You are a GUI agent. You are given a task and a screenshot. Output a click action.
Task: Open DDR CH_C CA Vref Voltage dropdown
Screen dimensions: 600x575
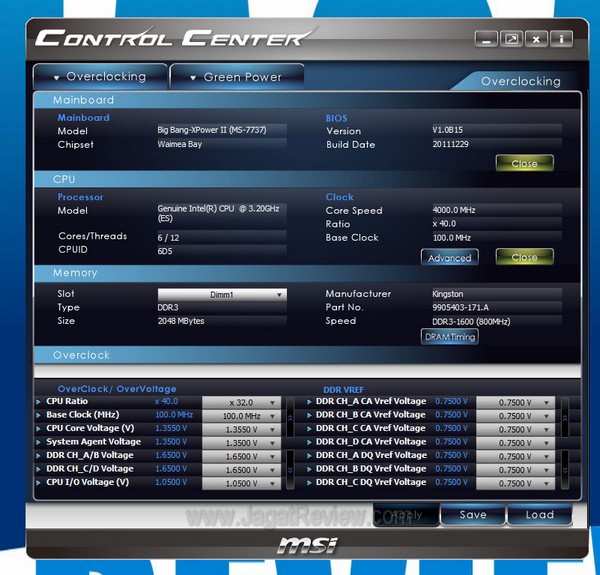515,429
